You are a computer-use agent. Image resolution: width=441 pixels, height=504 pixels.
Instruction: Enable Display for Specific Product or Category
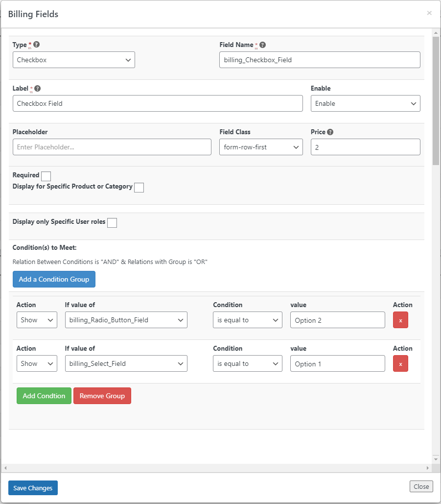(139, 188)
